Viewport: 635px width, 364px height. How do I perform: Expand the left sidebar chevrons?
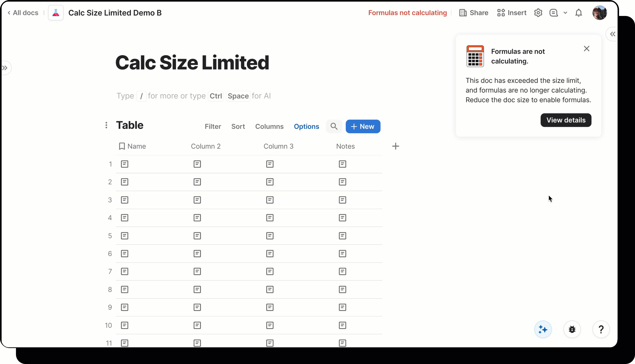point(5,68)
